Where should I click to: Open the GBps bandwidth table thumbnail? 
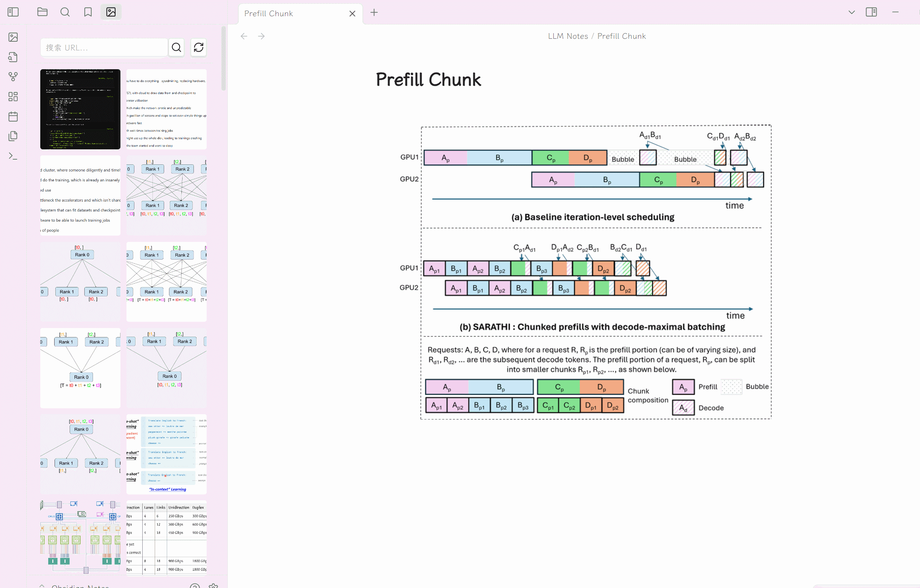[x=167, y=538]
